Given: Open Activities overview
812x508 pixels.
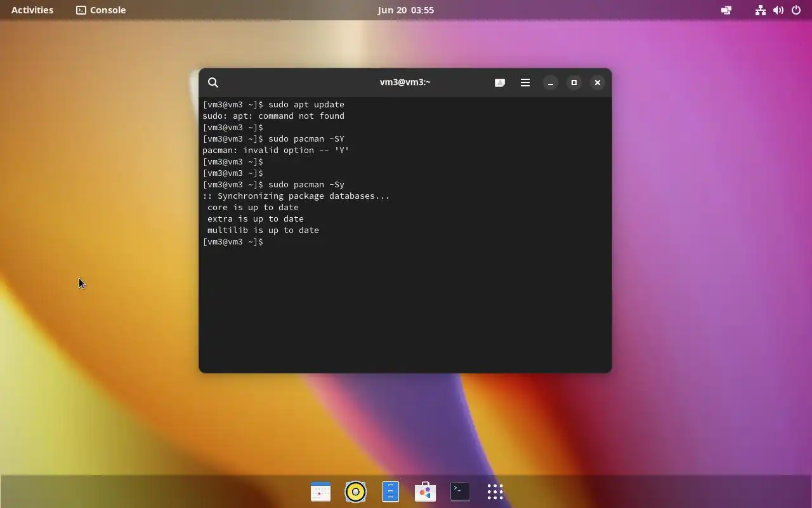Looking at the screenshot, I should tap(32, 10).
